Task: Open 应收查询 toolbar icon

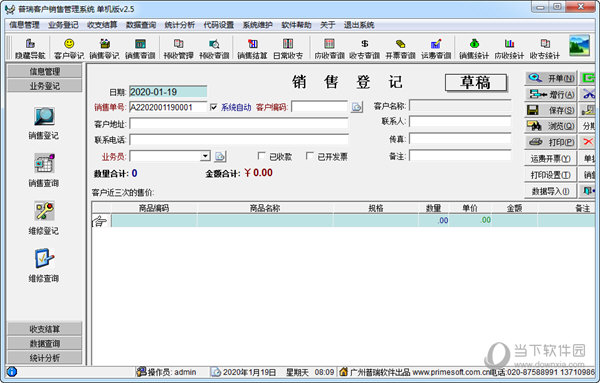Action: (329, 49)
